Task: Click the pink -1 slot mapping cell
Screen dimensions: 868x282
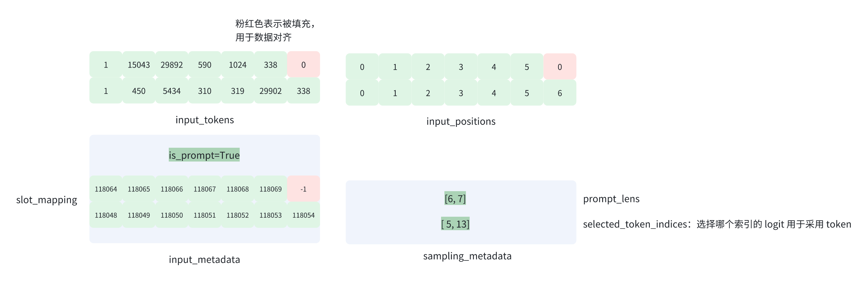Action: pyautogui.click(x=303, y=189)
